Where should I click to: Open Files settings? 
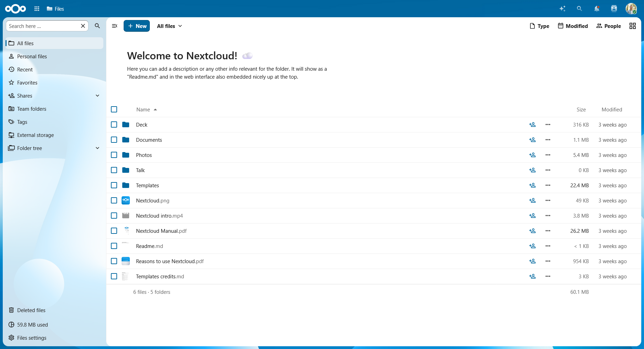point(54,338)
